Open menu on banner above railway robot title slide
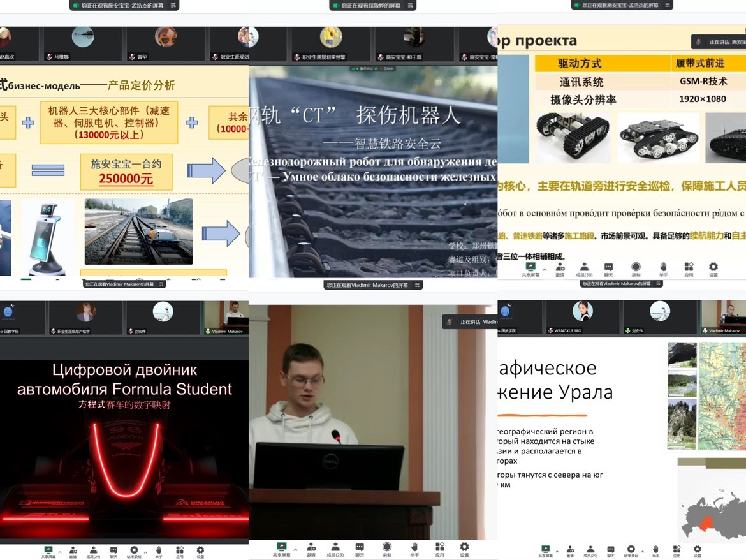 (411, 5)
